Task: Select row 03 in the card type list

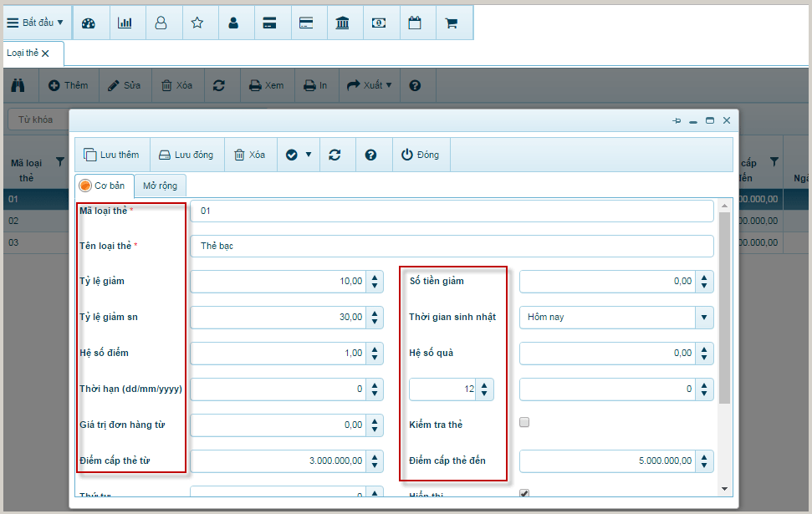Action: point(36,242)
